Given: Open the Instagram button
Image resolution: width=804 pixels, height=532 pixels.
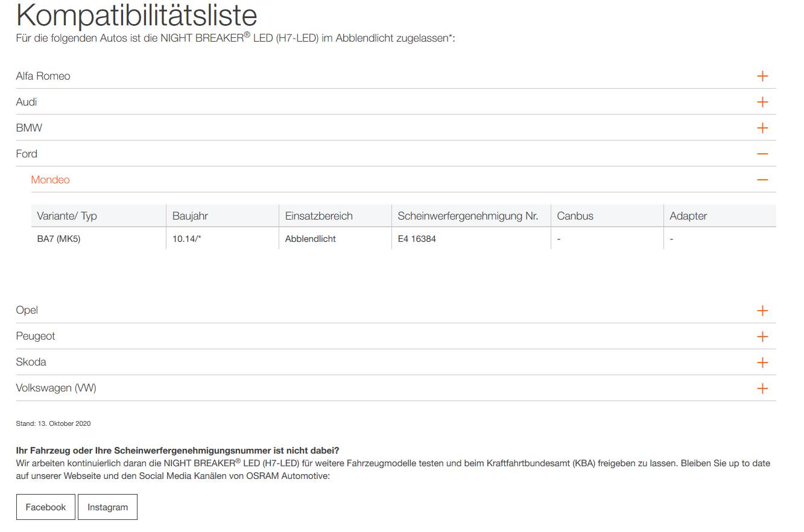Looking at the screenshot, I should 107,507.
